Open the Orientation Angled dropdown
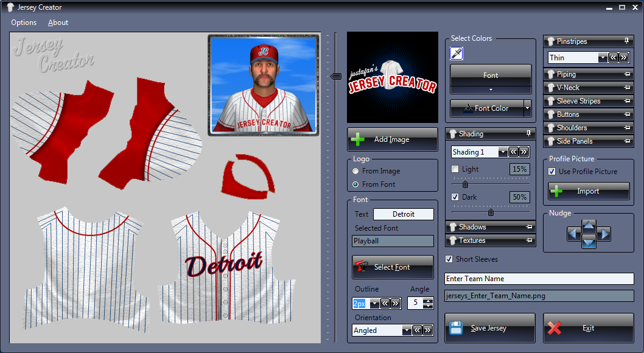The image size is (644, 353). [406, 330]
